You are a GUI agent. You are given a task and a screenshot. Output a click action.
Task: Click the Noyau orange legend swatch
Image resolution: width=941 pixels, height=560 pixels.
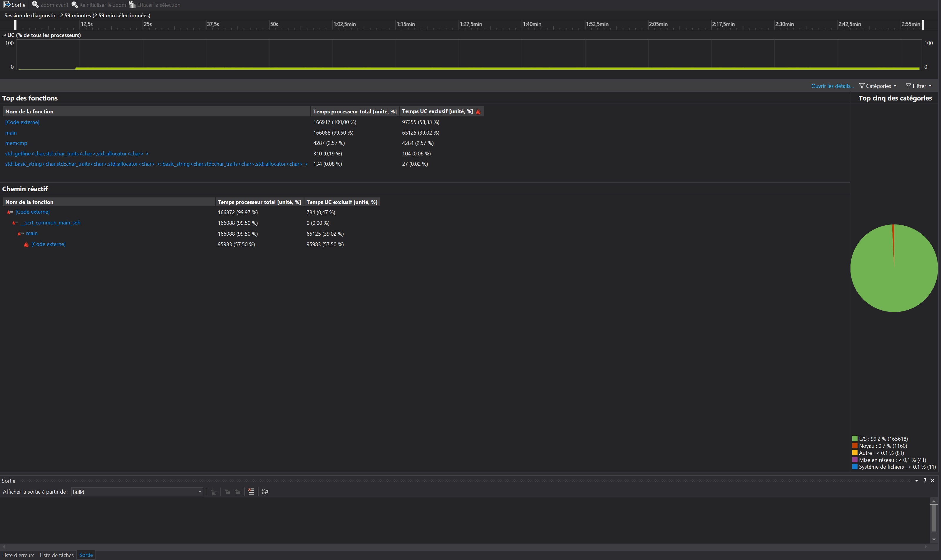[855, 446]
